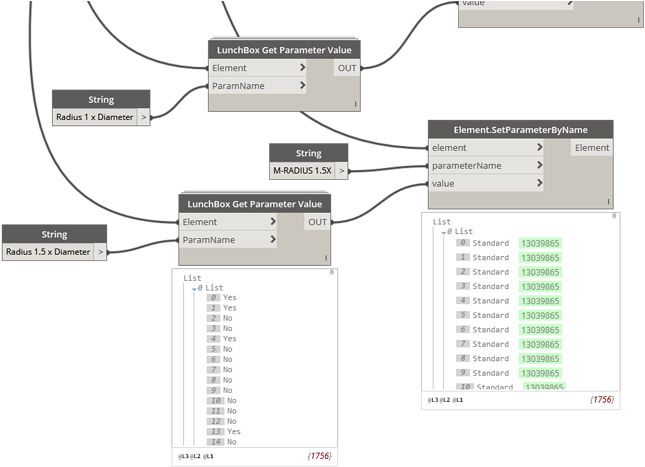Click element ID 13039865 at index 0
Screen dimensions: 645x467
pos(540,243)
